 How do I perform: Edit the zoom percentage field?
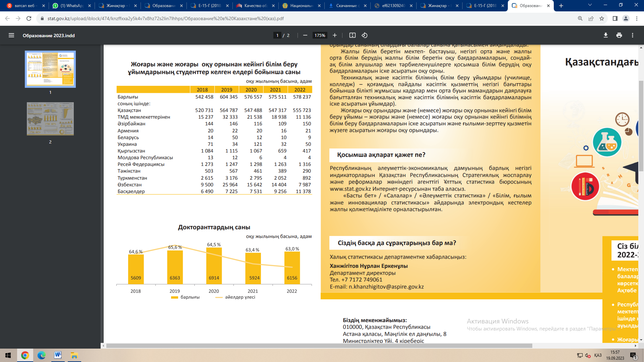[x=320, y=35]
